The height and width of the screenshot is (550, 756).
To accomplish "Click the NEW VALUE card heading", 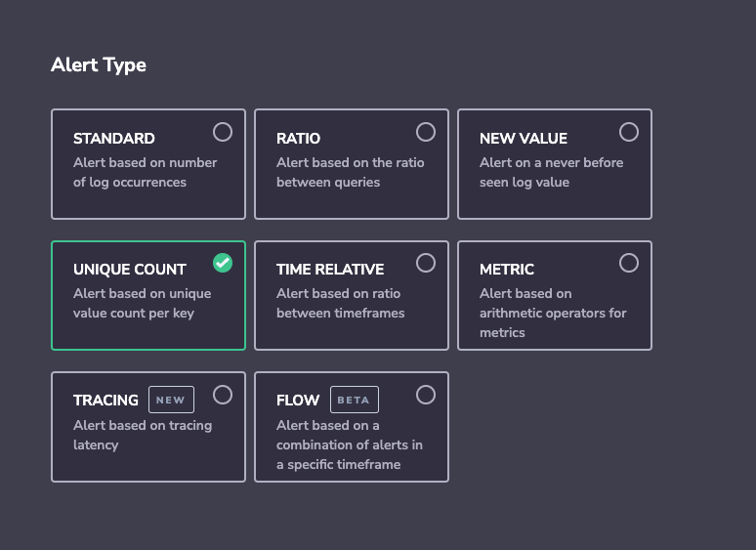I will [524, 139].
